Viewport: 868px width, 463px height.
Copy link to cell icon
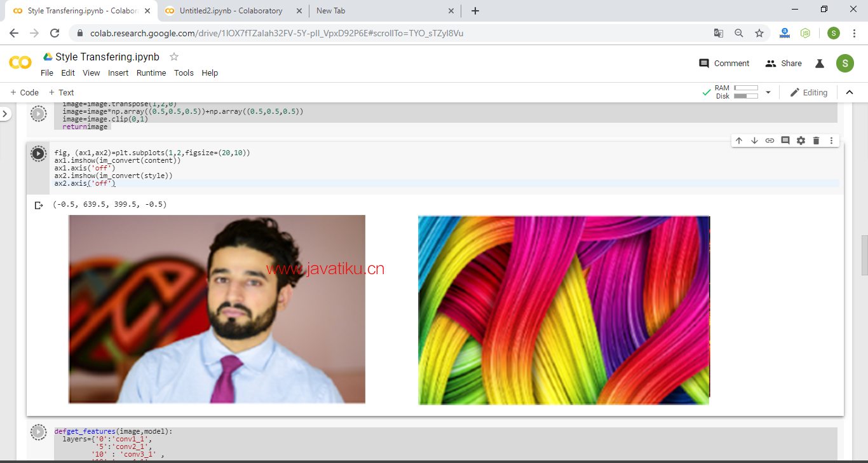pyautogui.click(x=770, y=141)
